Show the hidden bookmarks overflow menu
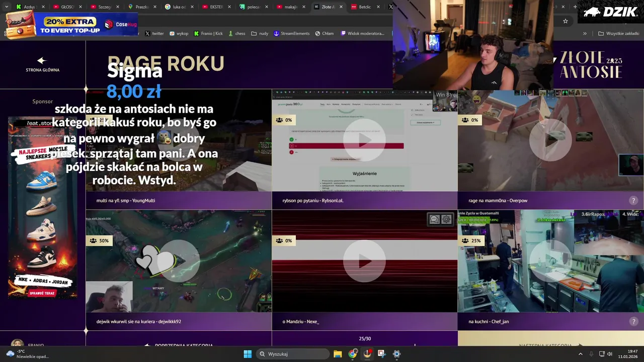 585,34
